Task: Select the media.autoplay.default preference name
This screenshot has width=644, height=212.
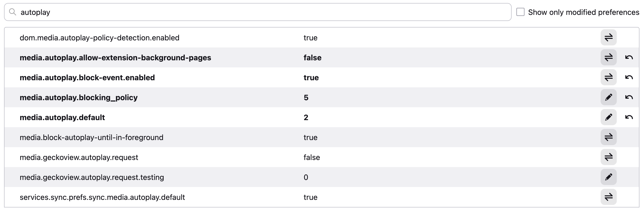Action: [x=62, y=117]
